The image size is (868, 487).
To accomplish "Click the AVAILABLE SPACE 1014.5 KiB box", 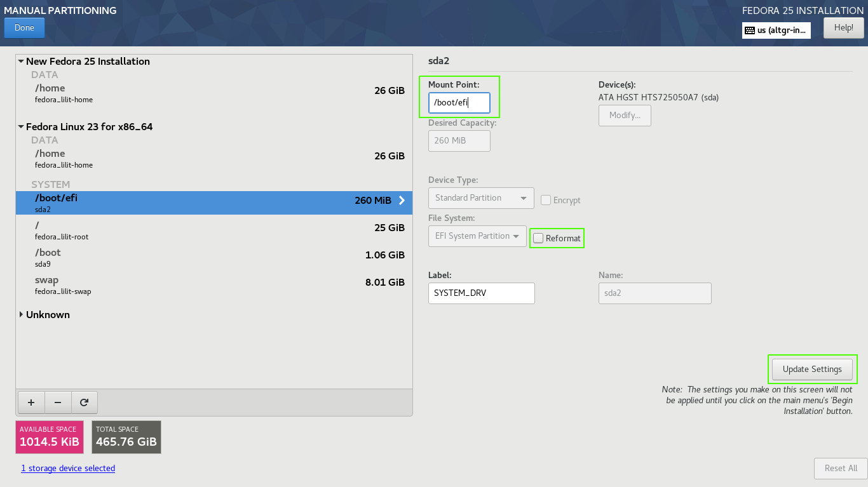I will click(50, 437).
